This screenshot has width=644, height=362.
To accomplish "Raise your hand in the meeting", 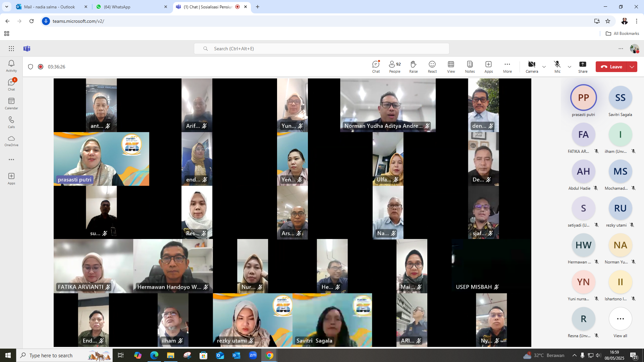I will pyautogui.click(x=414, y=67).
